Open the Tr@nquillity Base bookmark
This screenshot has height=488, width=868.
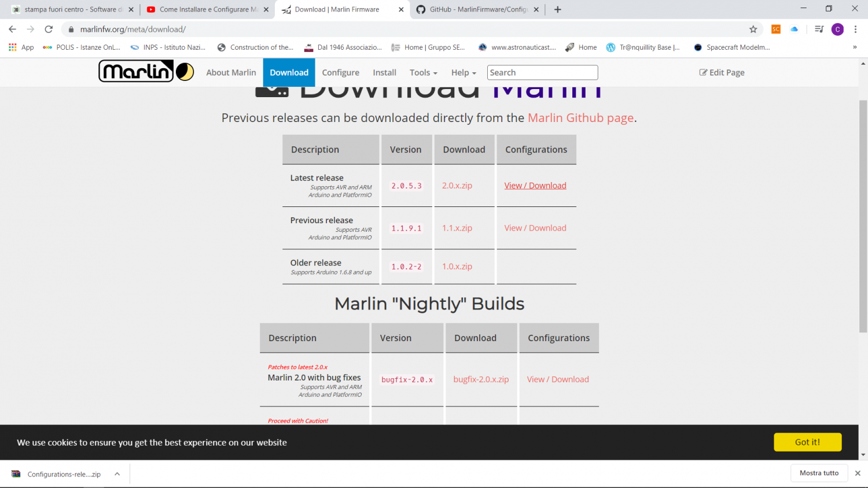643,47
